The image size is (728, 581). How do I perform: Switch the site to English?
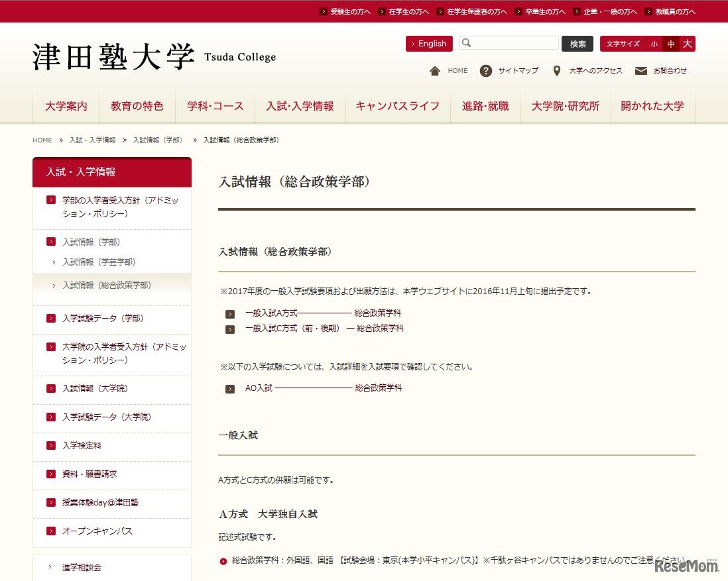(429, 43)
